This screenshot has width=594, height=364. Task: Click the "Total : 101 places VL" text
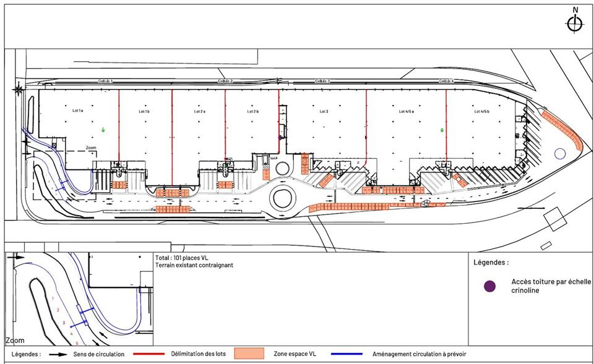181,258
